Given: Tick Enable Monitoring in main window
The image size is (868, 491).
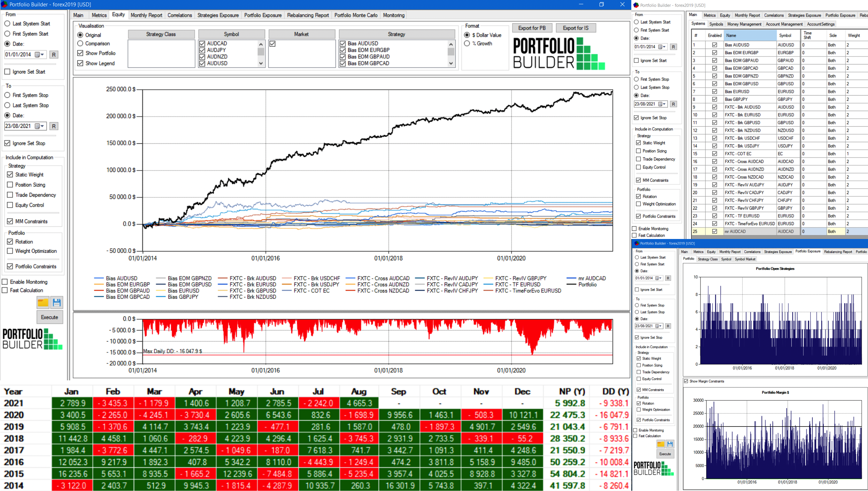Looking at the screenshot, I should pyautogui.click(x=5, y=282).
